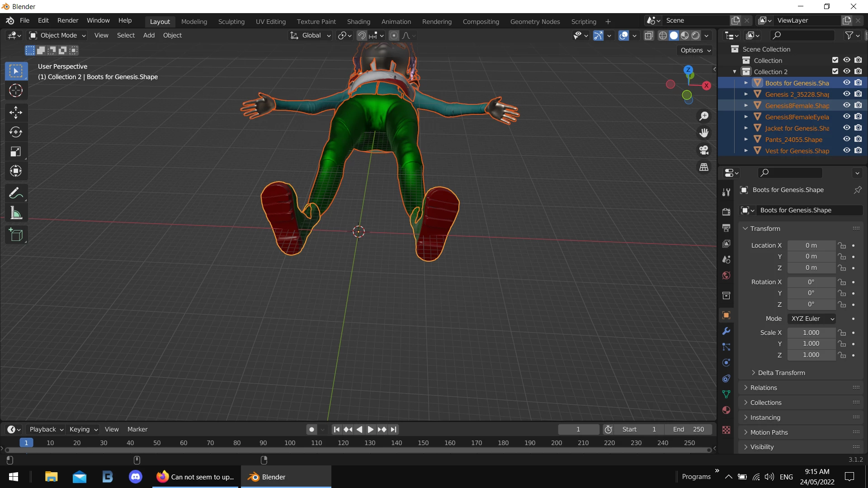Image resolution: width=868 pixels, height=488 pixels.
Task: Toggle the camera view icon in viewport
Action: [704, 150]
